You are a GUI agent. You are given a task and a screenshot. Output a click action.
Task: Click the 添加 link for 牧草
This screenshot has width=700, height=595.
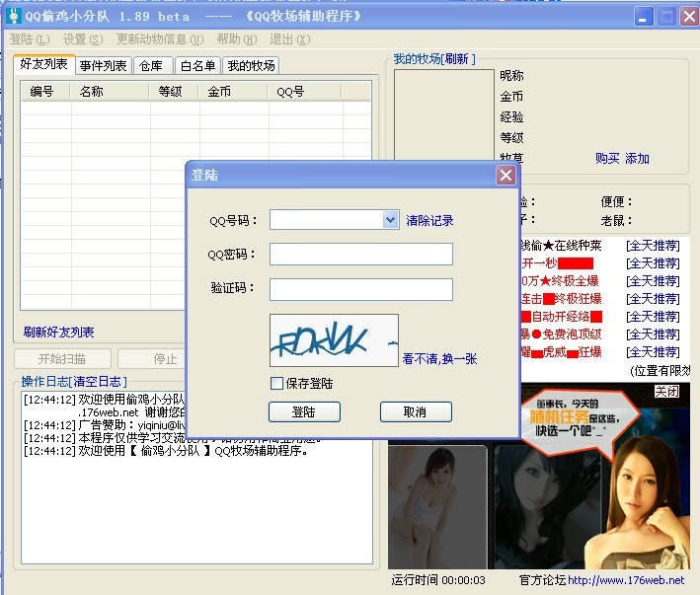tap(637, 158)
